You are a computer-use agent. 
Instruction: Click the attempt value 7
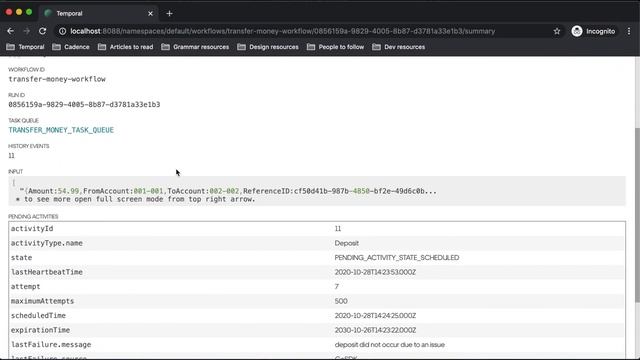point(337,287)
